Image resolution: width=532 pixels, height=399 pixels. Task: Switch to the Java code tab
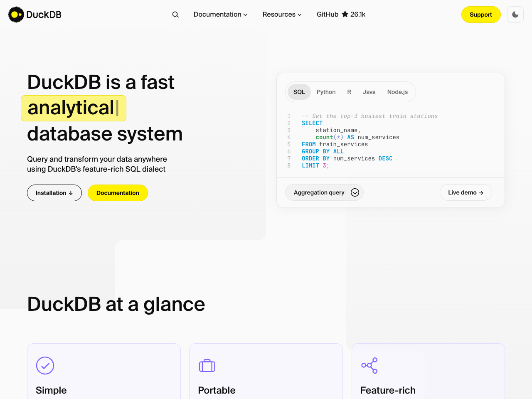(x=369, y=92)
